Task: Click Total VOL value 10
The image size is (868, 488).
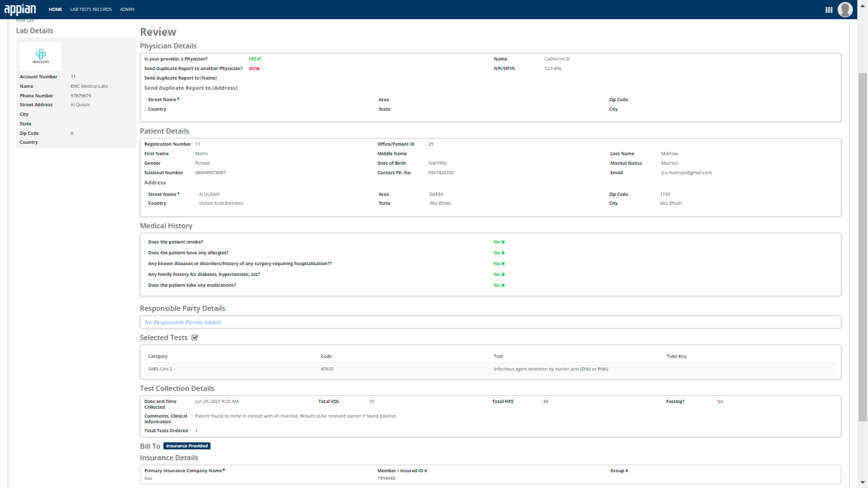Action: pyautogui.click(x=372, y=401)
